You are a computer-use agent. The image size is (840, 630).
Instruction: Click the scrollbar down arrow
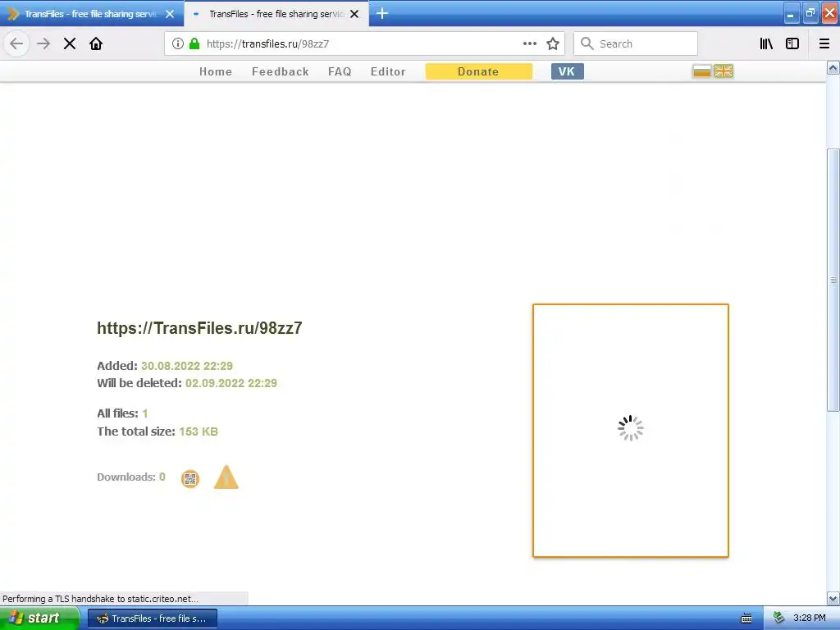pyautogui.click(x=833, y=598)
